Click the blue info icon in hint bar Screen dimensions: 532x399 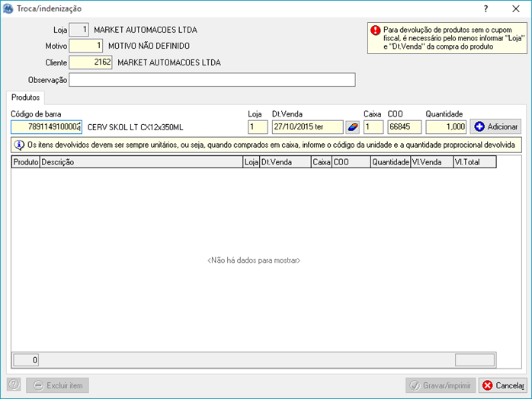pyautogui.click(x=19, y=145)
